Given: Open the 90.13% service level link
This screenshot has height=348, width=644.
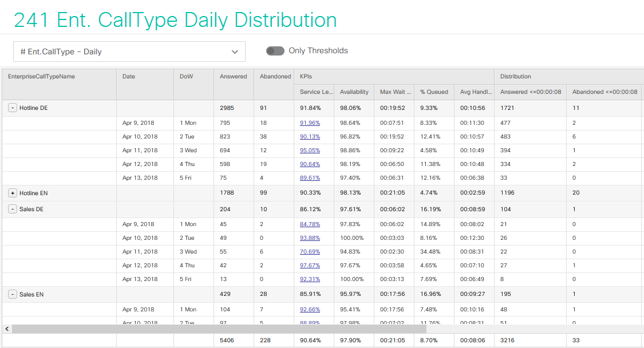Looking at the screenshot, I should click(310, 136).
